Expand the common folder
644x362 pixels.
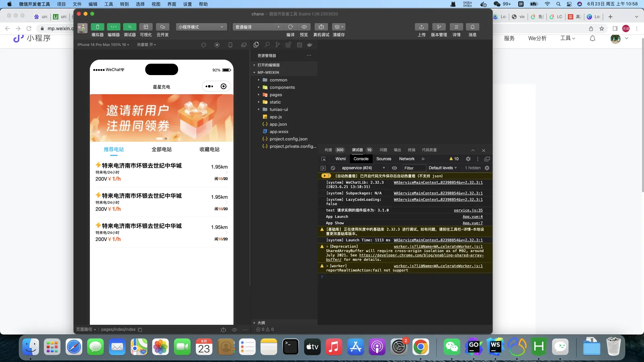tap(284, 80)
